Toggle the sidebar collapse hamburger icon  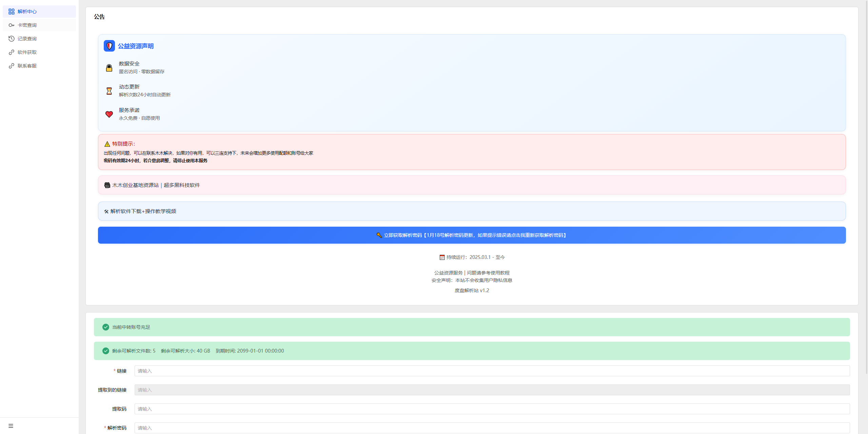pos(11,426)
